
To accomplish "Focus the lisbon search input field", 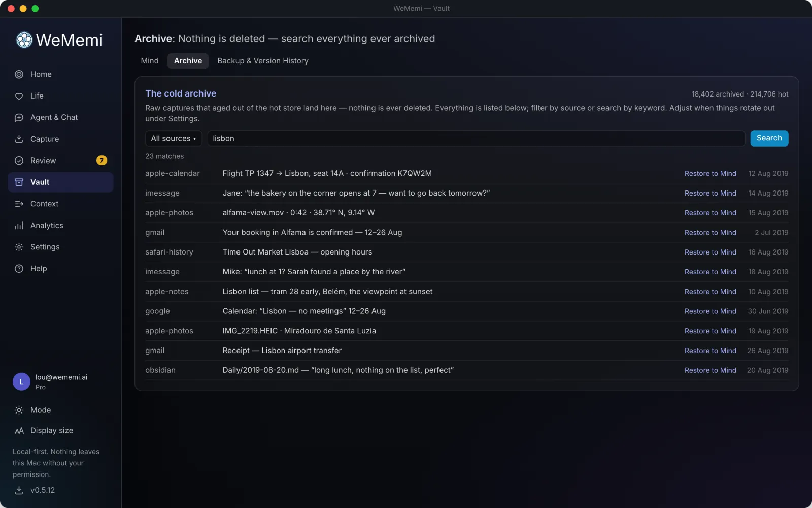I will click(476, 138).
